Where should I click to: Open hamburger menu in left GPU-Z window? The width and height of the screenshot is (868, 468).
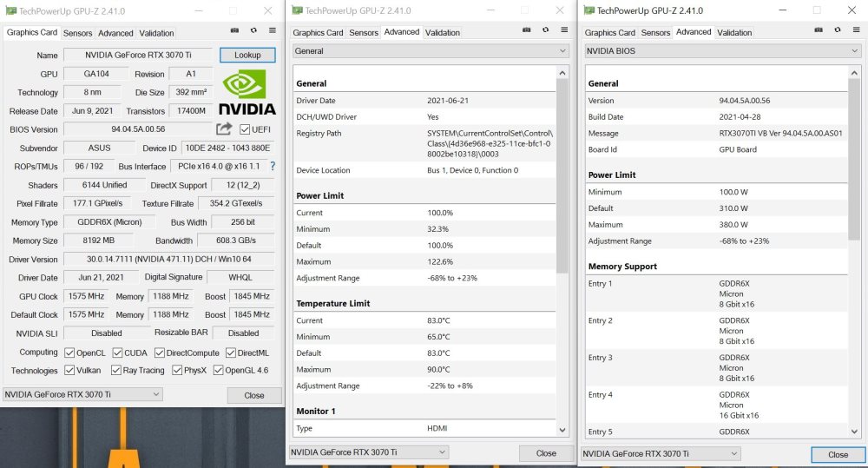click(x=273, y=30)
